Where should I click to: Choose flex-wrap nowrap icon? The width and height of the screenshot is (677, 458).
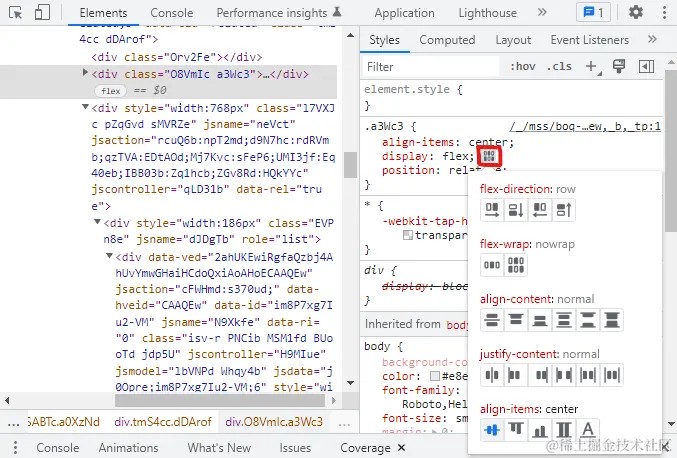point(492,265)
